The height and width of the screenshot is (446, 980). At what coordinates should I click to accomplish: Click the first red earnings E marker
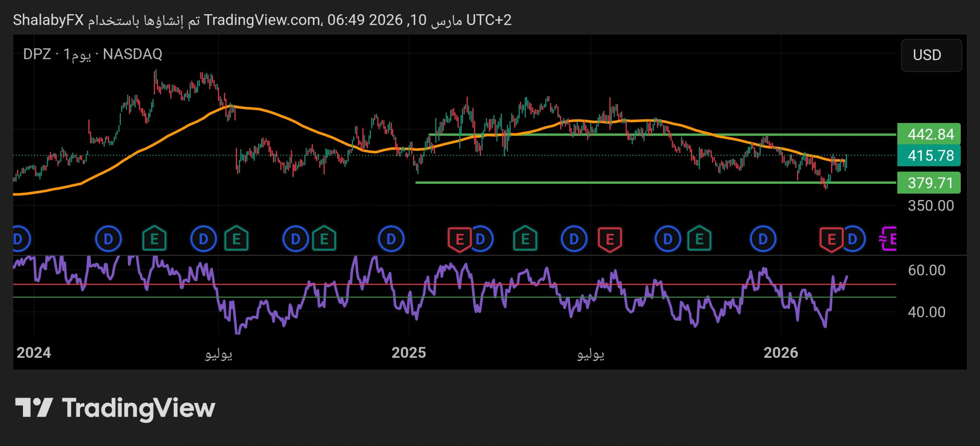pyautogui.click(x=459, y=239)
